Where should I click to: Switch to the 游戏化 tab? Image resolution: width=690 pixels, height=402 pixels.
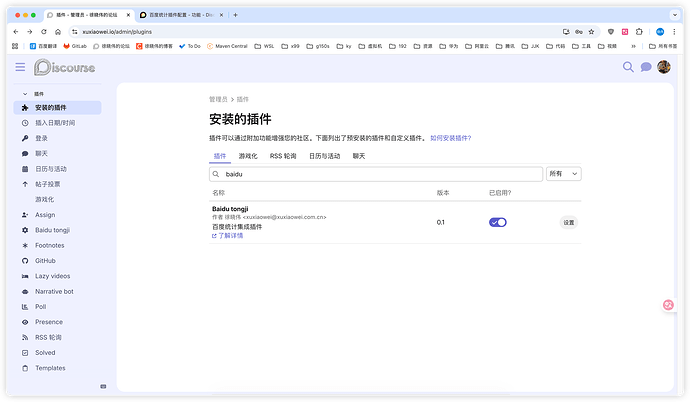(x=248, y=157)
